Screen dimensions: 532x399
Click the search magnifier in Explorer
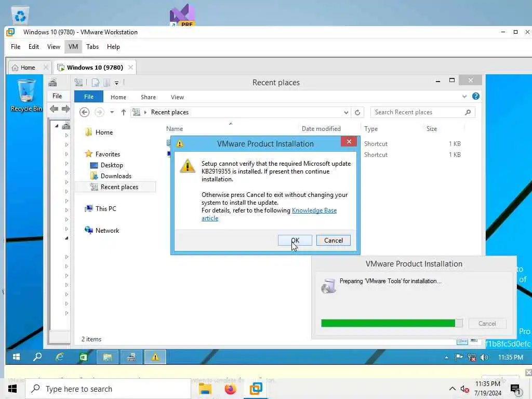pyautogui.click(x=468, y=112)
